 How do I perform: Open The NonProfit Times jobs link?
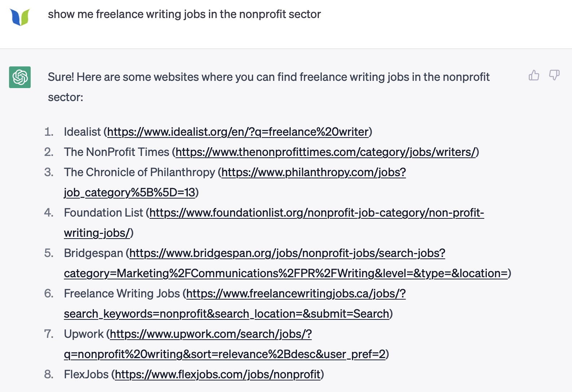click(325, 152)
